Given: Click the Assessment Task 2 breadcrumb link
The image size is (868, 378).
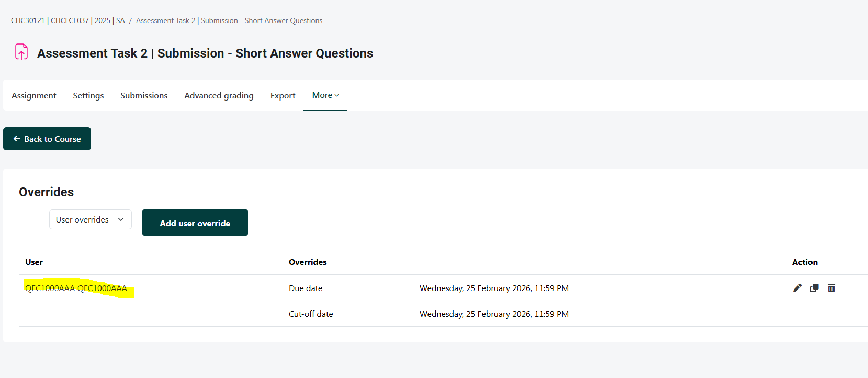Looking at the screenshot, I should point(229,20).
